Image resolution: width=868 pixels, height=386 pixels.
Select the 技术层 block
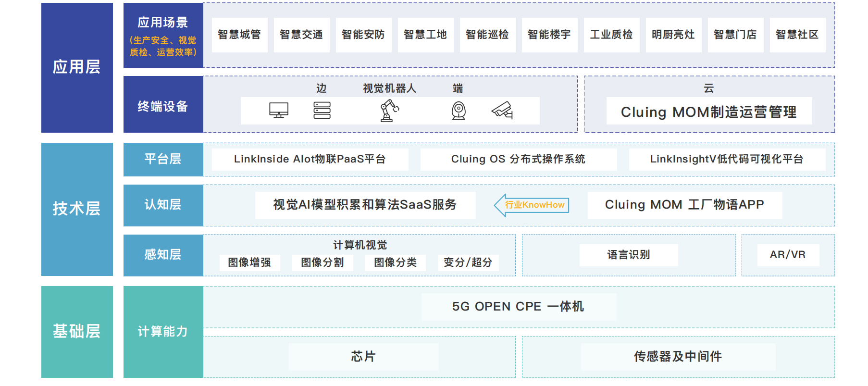click(x=77, y=209)
